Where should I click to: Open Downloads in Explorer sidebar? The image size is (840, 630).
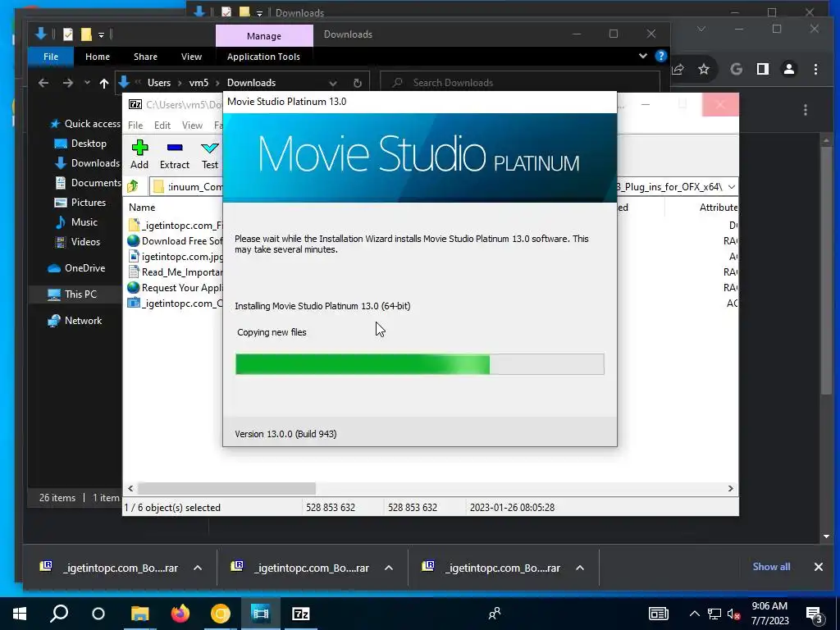tap(87, 163)
